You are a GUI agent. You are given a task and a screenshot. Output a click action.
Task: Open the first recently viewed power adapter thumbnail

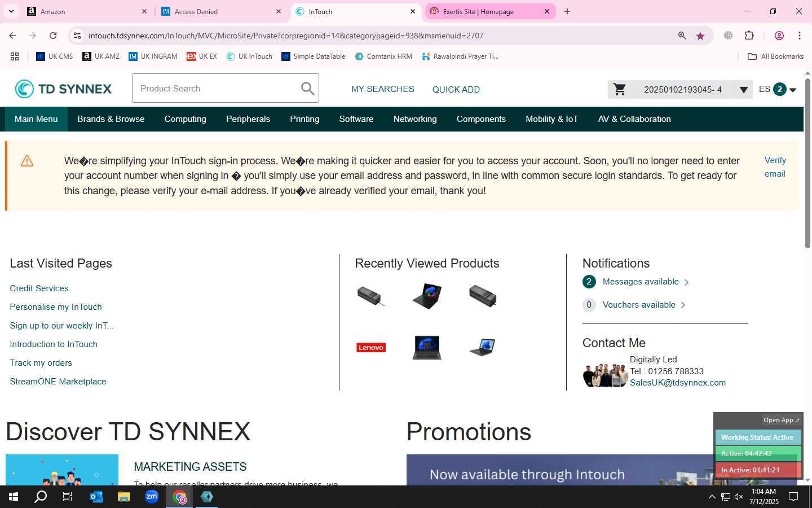pyautogui.click(x=371, y=296)
